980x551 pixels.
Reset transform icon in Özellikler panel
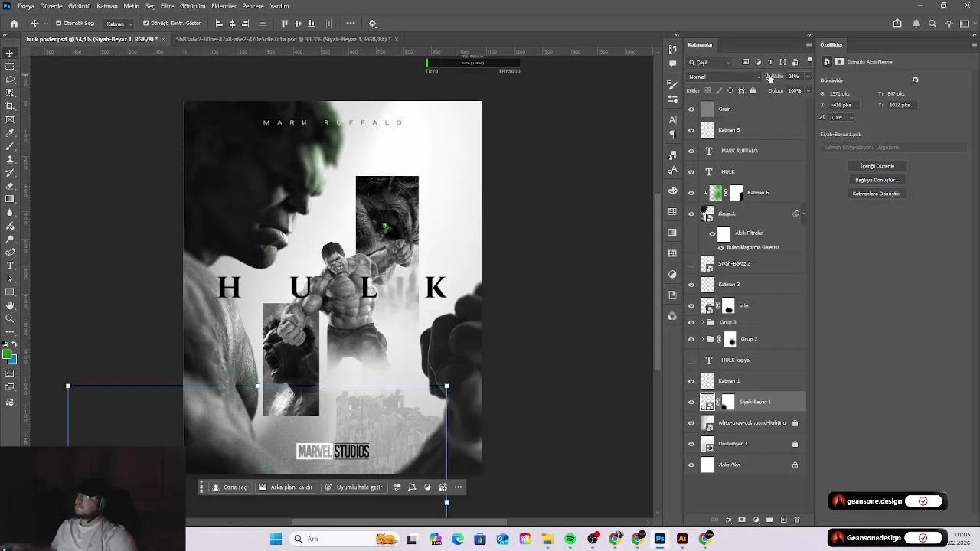click(x=915, y=80)
